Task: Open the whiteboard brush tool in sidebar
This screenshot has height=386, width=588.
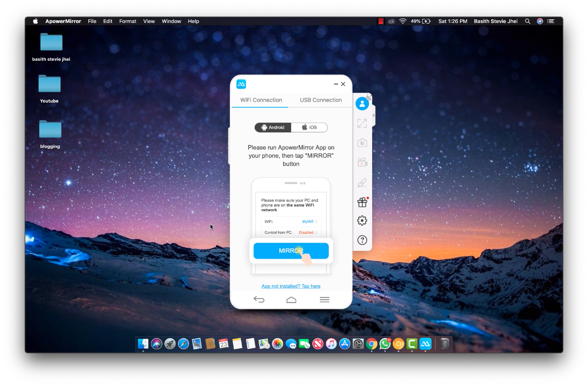Action: [x=362, y=182]
